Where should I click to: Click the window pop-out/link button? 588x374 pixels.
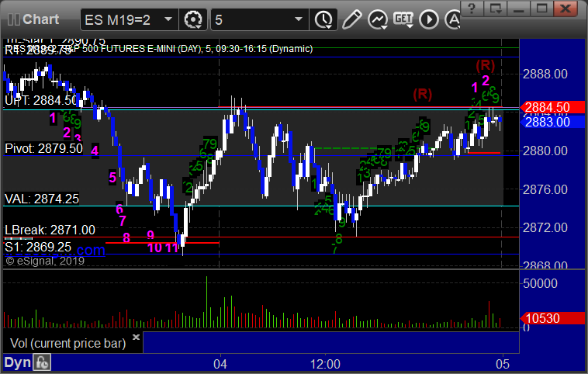(x=495, y=9)
